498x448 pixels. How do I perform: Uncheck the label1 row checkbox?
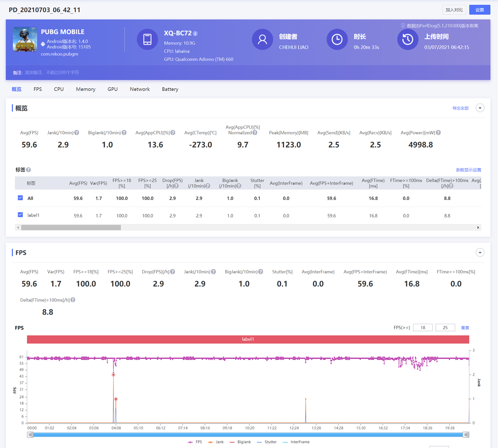pos(21,215)
